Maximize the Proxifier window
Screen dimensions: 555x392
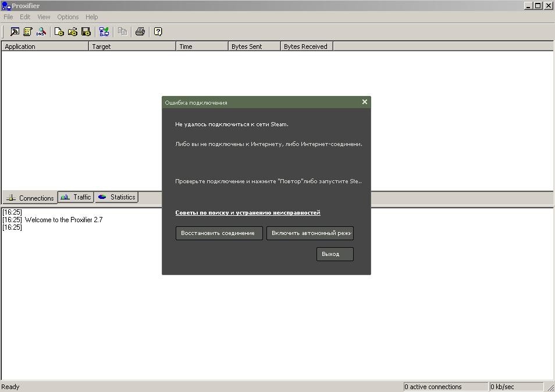pos(538,6)
